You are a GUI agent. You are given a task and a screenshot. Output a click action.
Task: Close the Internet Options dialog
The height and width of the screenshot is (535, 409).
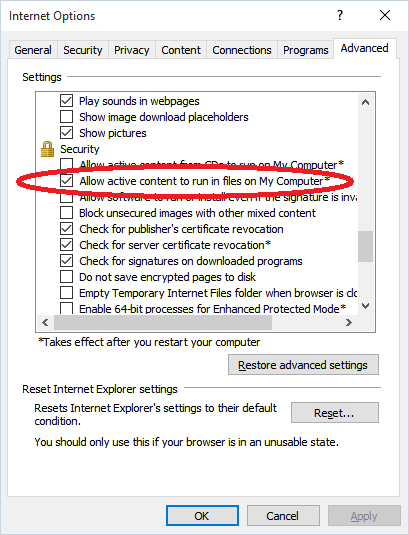pyautogui.click(x=385, y=15)
